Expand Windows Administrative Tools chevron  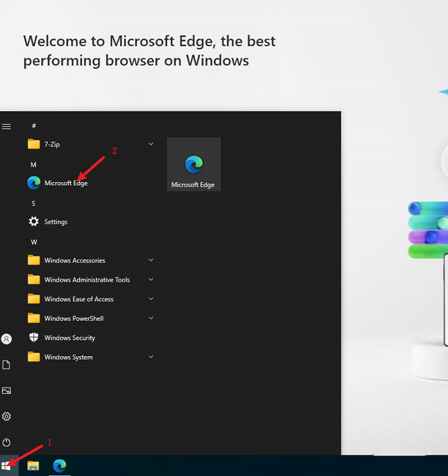click(x=151, y=279)
